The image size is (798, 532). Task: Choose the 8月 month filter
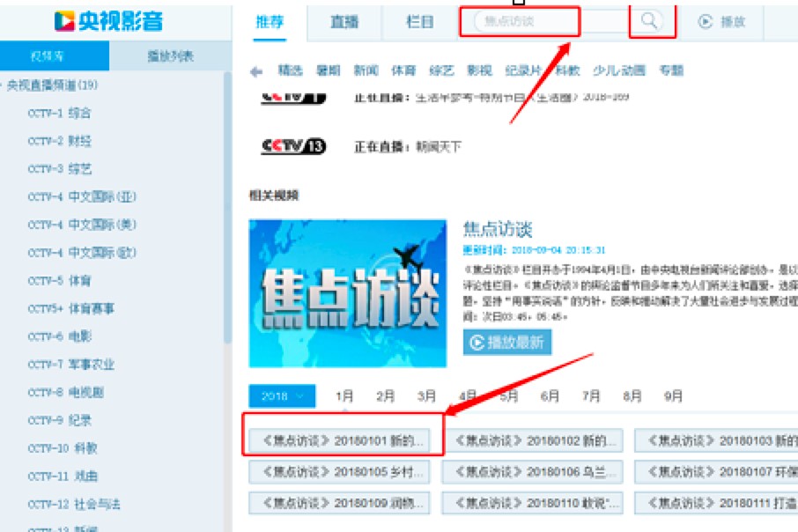(632, 396)
